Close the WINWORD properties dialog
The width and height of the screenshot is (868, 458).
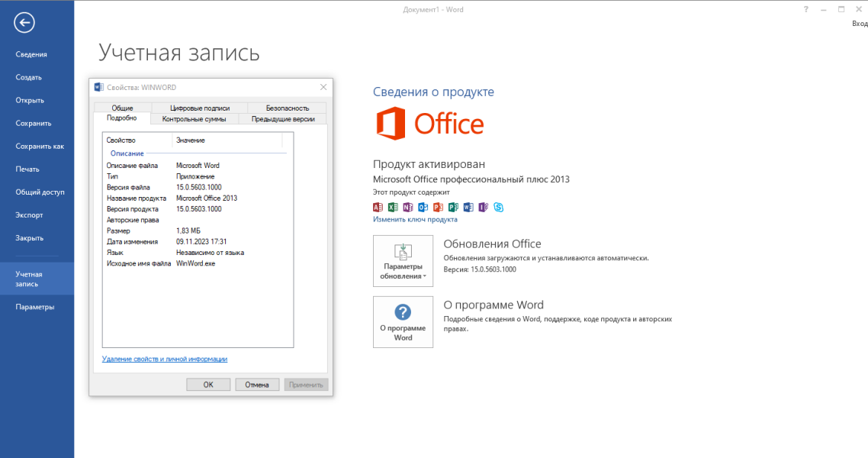click(323, 87)
